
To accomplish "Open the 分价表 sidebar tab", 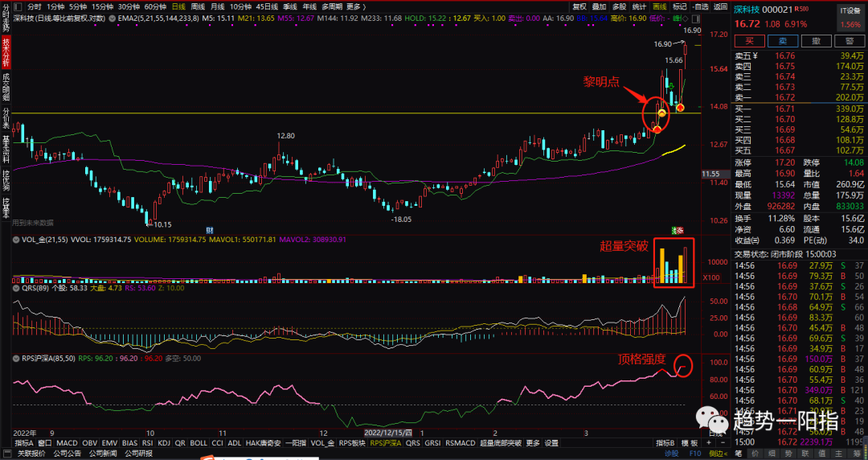I will (6, 118).
